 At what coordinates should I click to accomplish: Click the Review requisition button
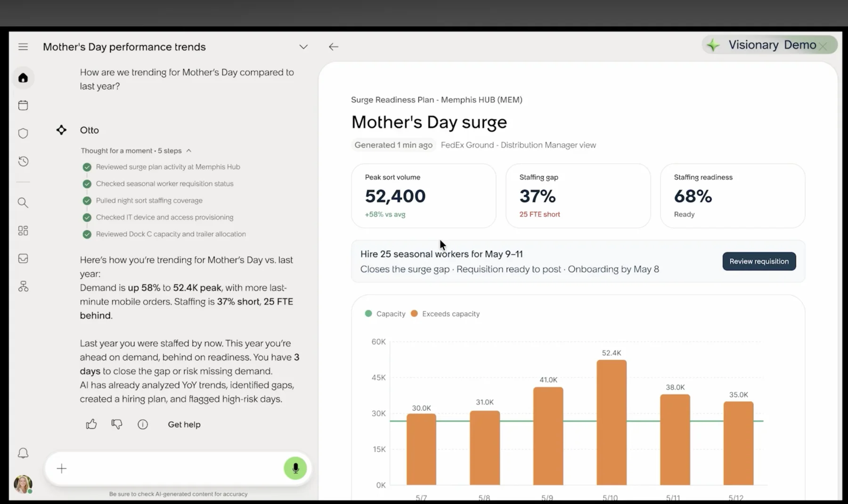[x=759, y=261]
